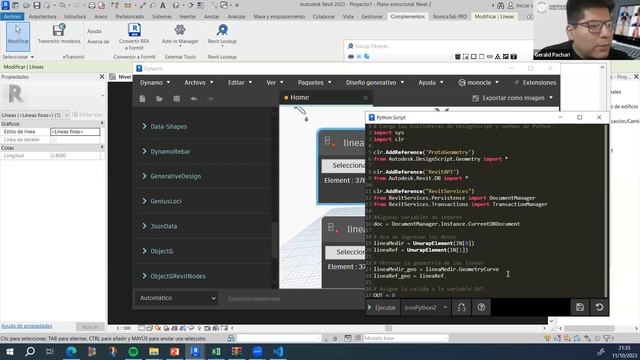The image size is (640, 360).
Task: Click Ayuda in eTransmit panel
Action: [94, 31]
